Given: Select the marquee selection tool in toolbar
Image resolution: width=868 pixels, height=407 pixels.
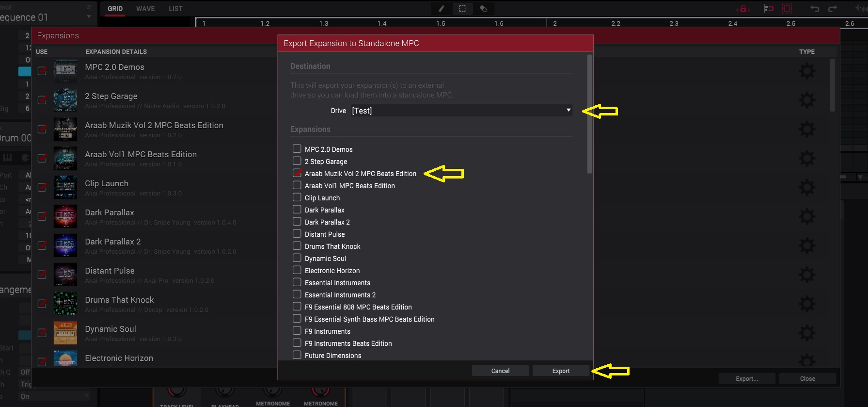Looking at the screenshot, I should (x=462, y=9).
